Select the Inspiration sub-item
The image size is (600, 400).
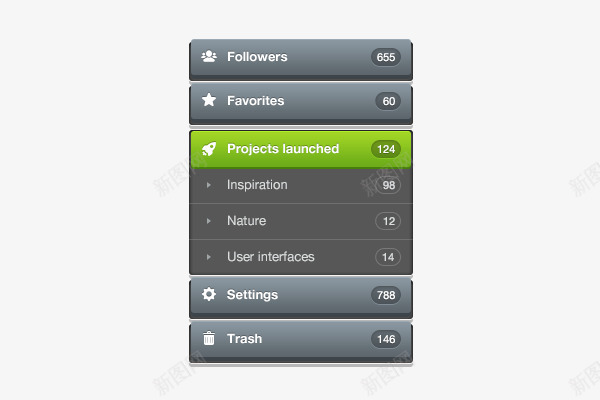point(301,186)
